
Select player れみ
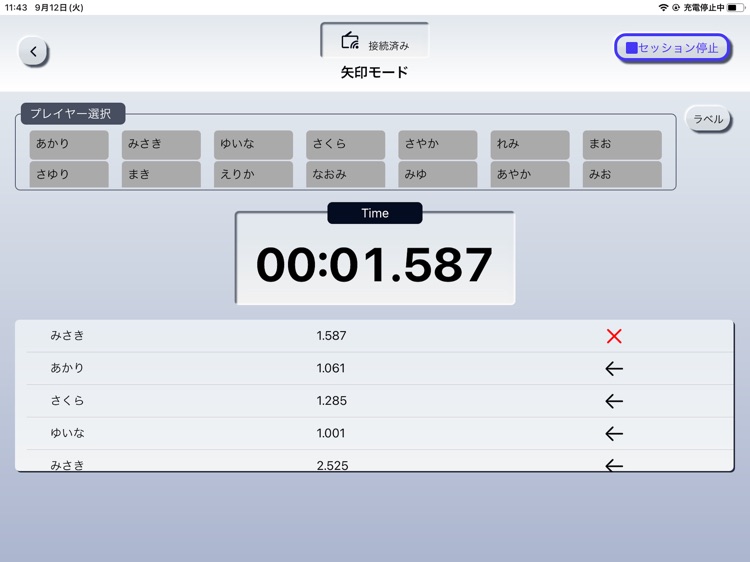pos(530,144)
